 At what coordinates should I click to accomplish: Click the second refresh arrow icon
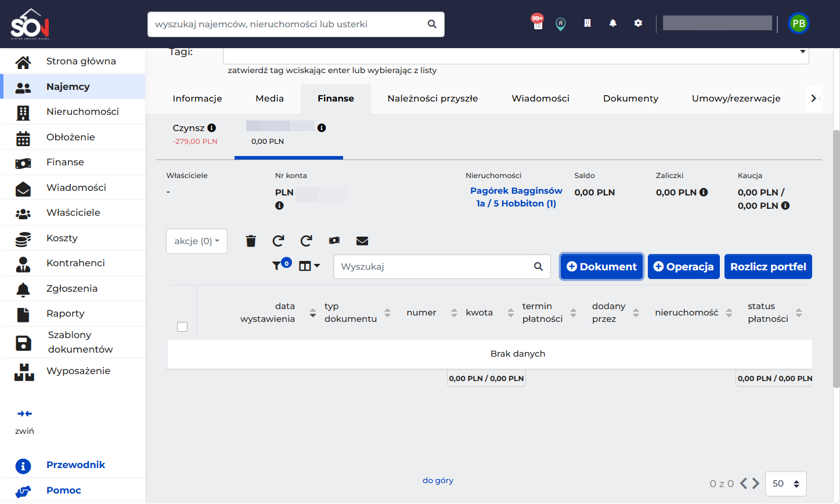tap(307, 241)
